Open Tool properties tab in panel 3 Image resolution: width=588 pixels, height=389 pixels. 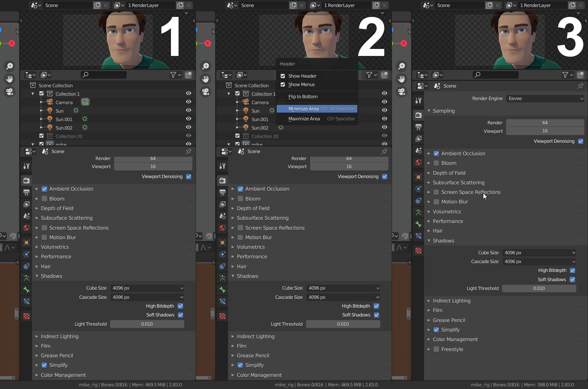click(x=419, y=100)
